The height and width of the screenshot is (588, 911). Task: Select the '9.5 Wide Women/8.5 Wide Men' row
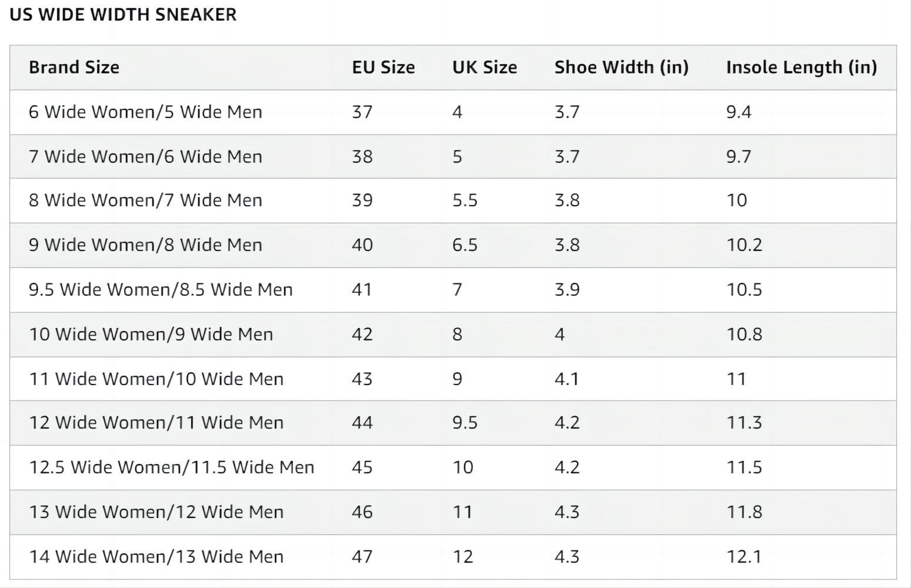[x=161, y=290]
